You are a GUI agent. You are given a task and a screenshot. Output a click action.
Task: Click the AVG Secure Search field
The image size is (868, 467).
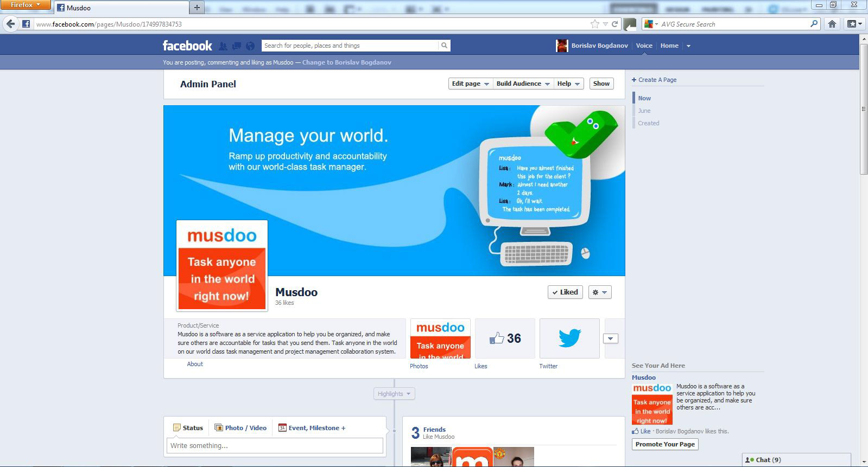(x=734, y=24)
